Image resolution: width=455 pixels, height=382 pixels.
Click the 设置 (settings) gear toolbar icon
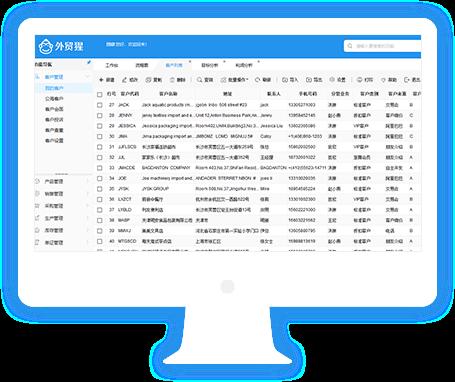click(332, 80)
